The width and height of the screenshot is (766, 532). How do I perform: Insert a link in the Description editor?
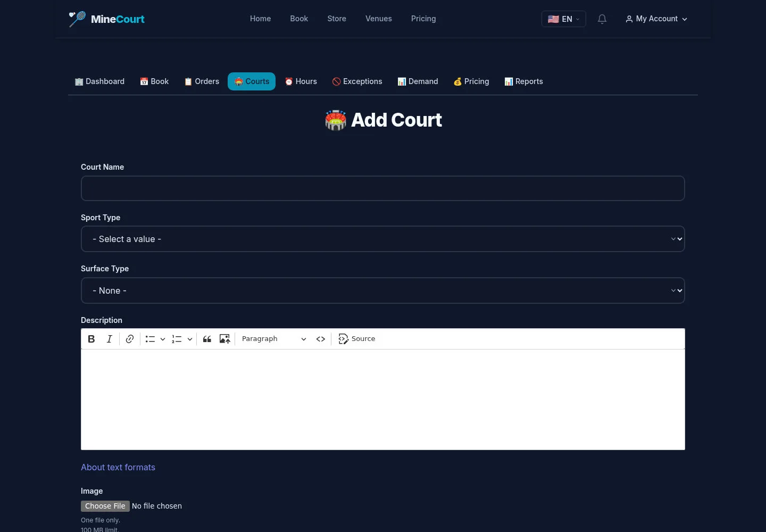[x=130, y=339]
